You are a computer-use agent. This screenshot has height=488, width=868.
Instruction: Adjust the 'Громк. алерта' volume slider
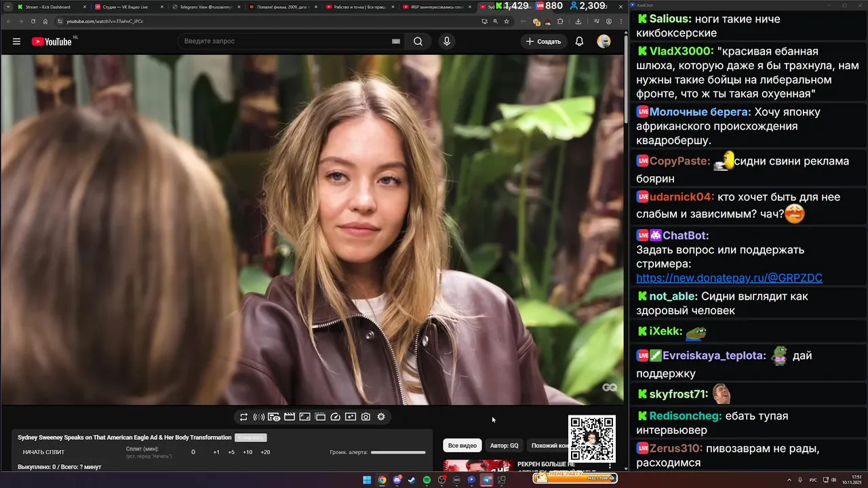point(398,452)
